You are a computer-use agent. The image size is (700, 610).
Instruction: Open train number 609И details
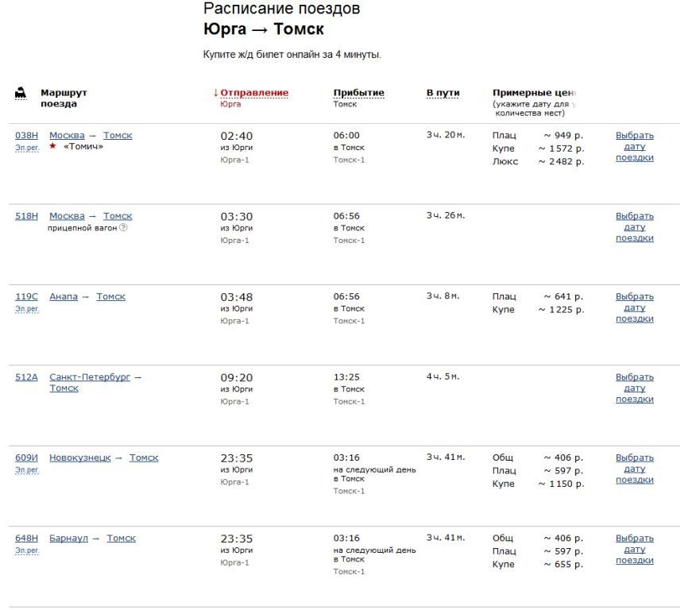coord(26,457)
